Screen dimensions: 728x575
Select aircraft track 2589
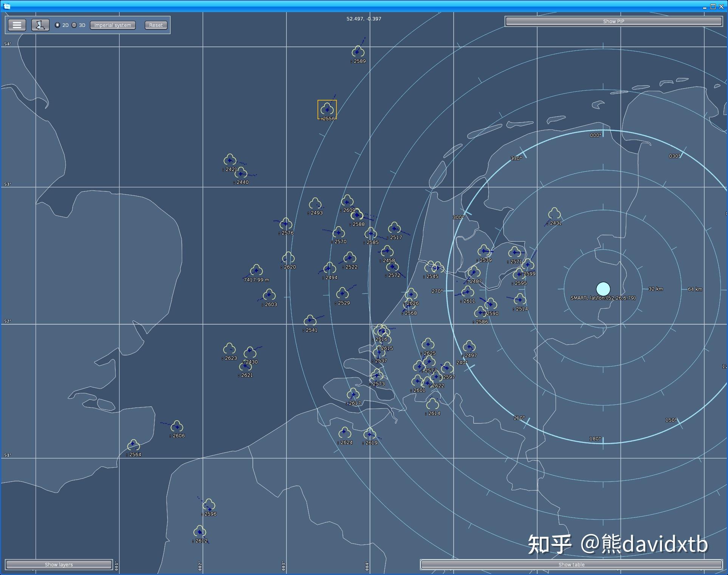click(358, 52)
